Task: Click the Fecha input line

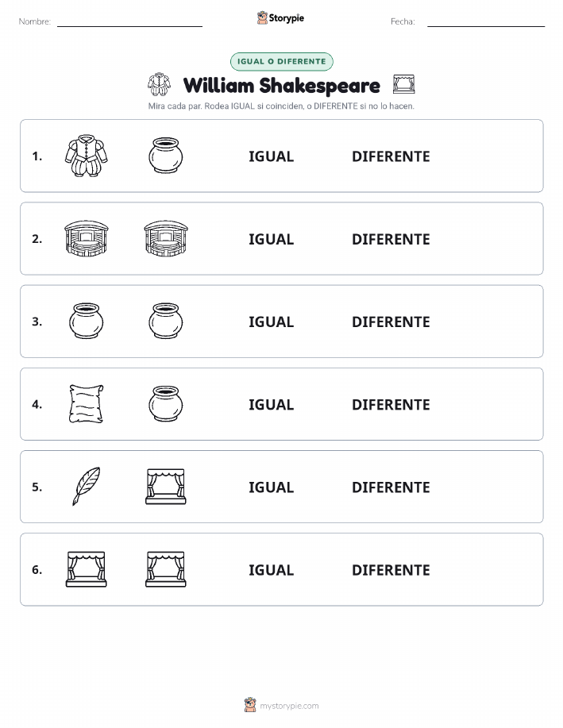Action: [x=486, y=23]
